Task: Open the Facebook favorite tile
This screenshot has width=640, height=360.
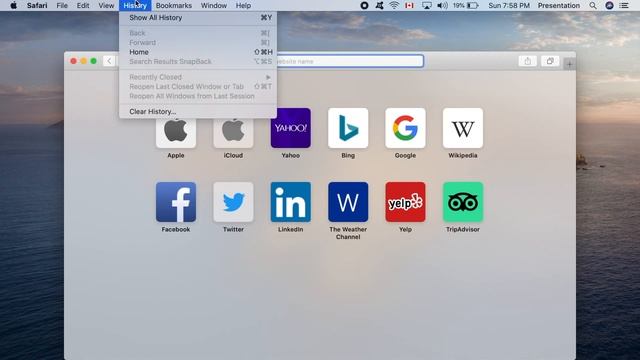Action: point(176,202)
